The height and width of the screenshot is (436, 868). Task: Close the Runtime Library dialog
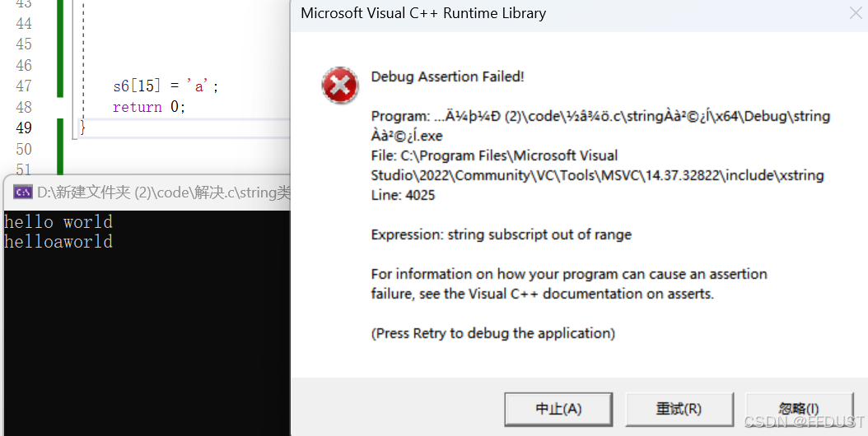[856, 13]
